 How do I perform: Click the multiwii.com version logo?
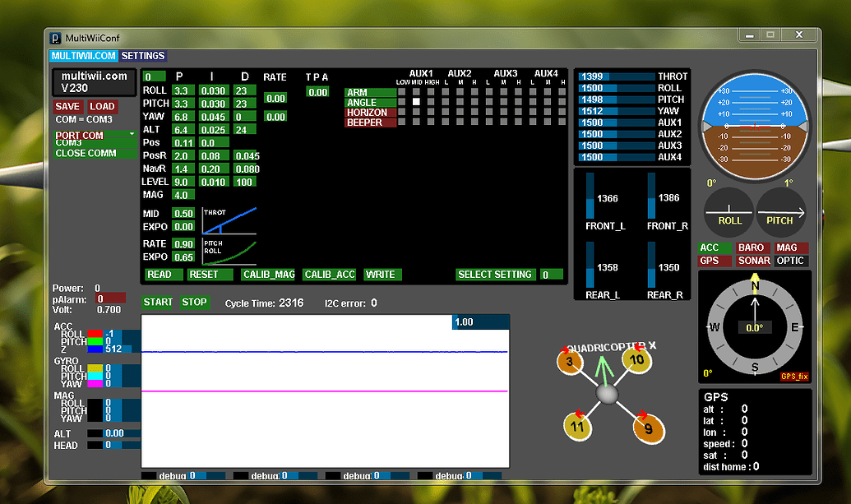click(x=95, y=81)
